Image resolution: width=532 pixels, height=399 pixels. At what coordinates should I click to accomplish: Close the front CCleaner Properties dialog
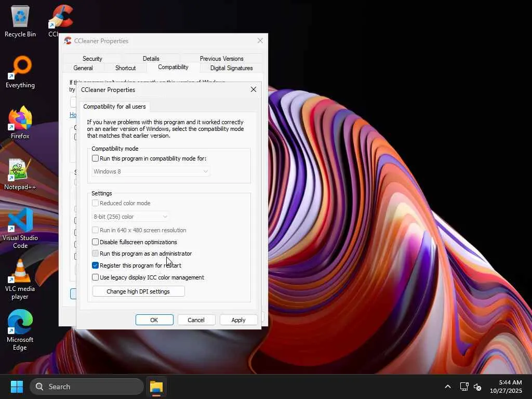[x=254, y=89]
